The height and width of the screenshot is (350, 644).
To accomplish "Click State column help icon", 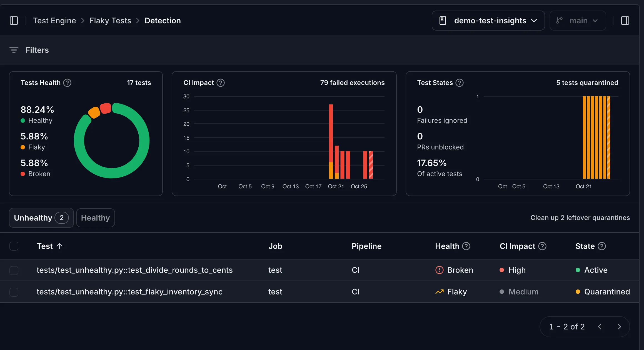I will pos(602,246).
